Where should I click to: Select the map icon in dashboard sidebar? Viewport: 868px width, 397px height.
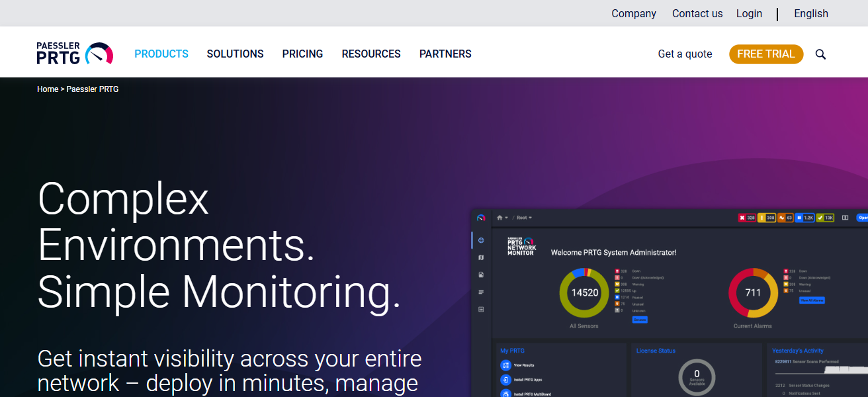tap(481, 257)
